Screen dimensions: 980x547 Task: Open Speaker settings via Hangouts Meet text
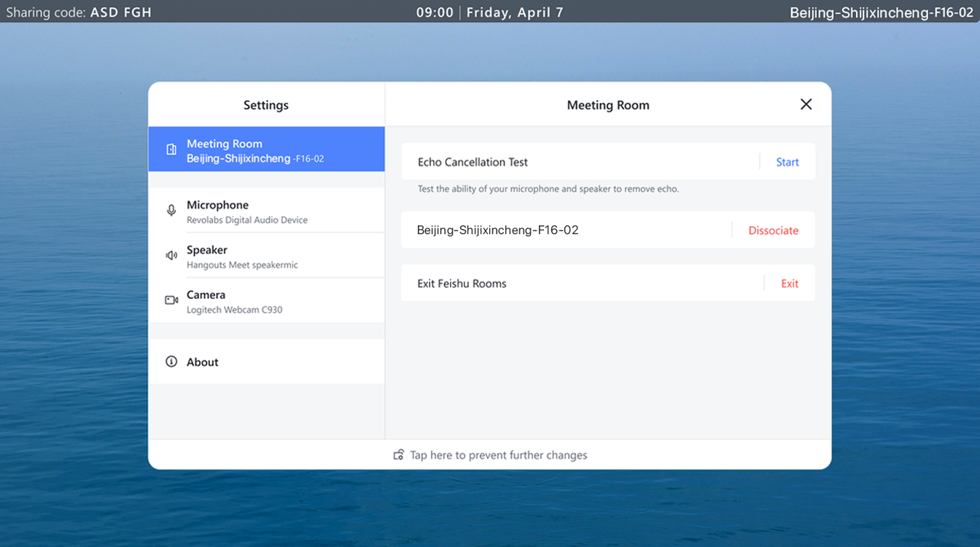(242, 265)
